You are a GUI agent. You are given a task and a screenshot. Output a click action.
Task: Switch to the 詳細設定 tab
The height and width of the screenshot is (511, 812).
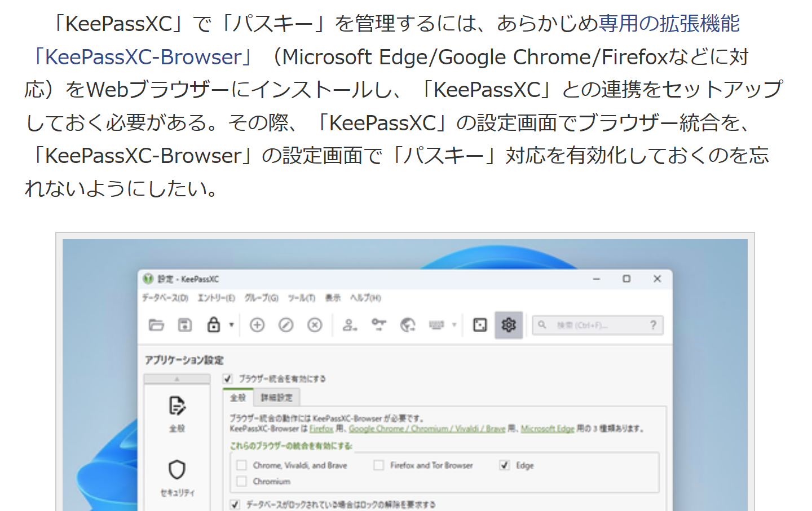click(276, 398)
